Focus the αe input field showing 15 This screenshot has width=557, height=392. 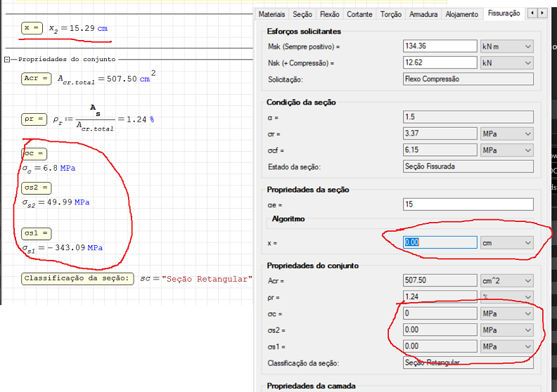point(468,204)
